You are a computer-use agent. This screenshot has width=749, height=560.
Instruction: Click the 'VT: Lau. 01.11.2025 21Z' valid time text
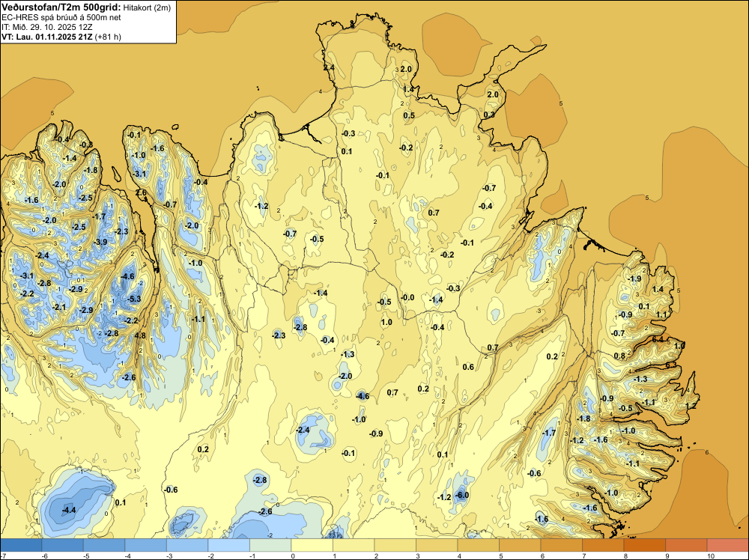pos(47,37)
